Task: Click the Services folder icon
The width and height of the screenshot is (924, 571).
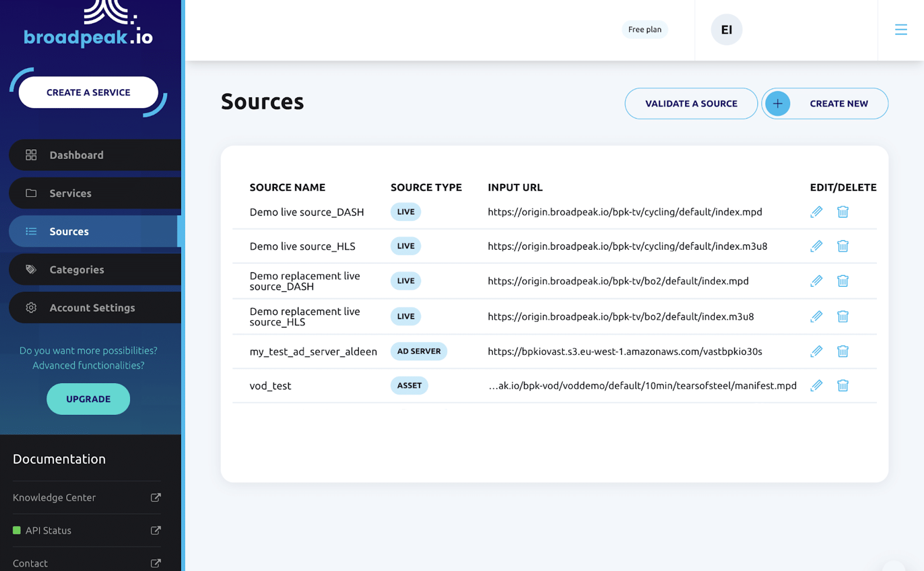Action: coord(30,193)
